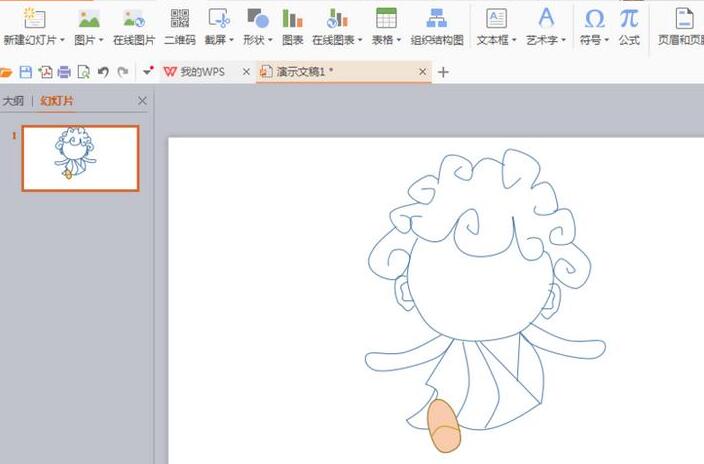Open the Shapes (形状) icon
The image size is (704, 464).
(x=258, y=18)
